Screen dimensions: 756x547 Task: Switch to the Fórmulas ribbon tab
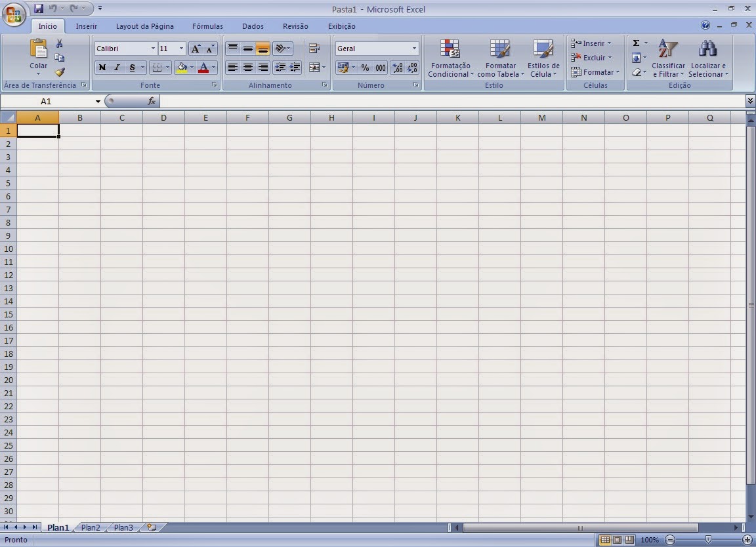click(x=207, y=26)
